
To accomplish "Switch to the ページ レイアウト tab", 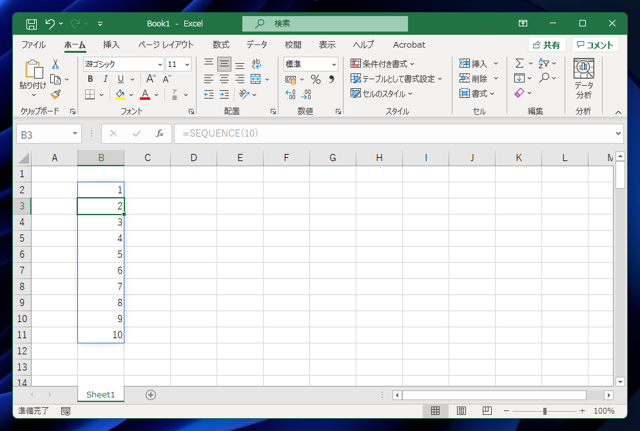I will pos(165,45).
